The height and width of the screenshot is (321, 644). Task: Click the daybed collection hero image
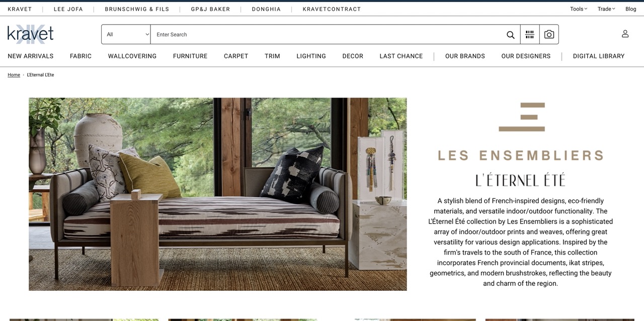pos(218,194)
